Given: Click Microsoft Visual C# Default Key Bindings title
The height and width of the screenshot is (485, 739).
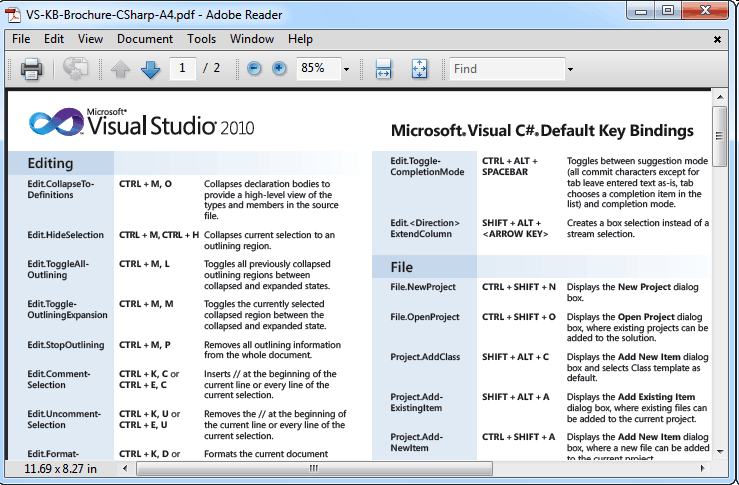Looking at the screenshot, I should pyautogui.click(x=542, y=131).
